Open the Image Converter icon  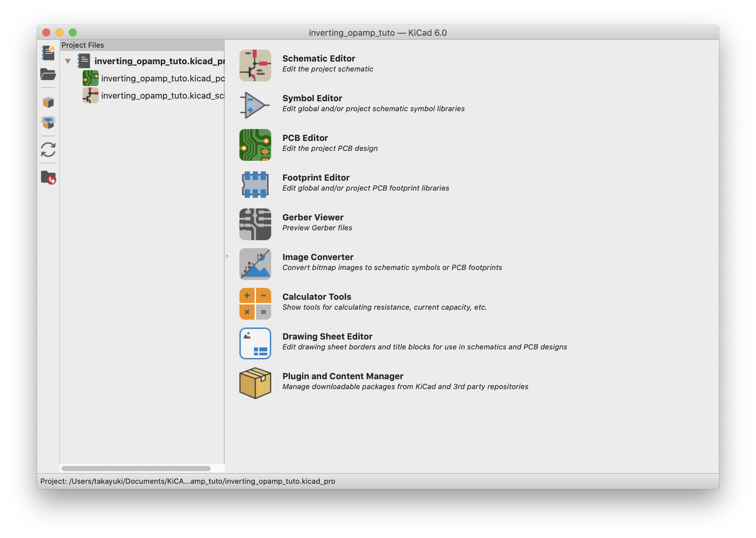pos(255,264)
